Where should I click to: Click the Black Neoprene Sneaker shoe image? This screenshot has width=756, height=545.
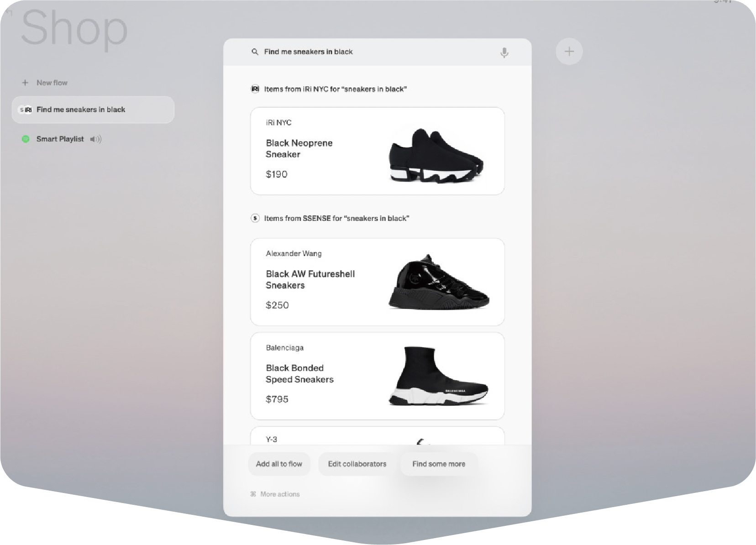(x=436, y=156)
